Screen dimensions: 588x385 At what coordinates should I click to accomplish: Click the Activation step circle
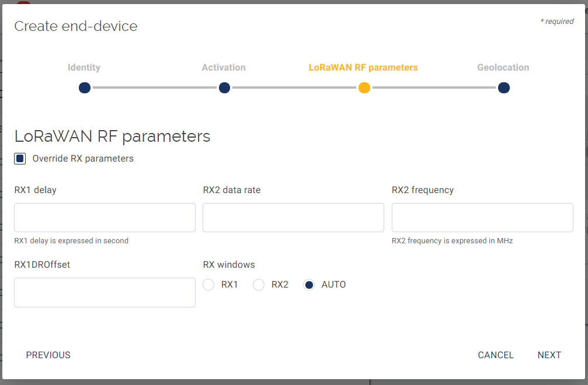(224, 88)
